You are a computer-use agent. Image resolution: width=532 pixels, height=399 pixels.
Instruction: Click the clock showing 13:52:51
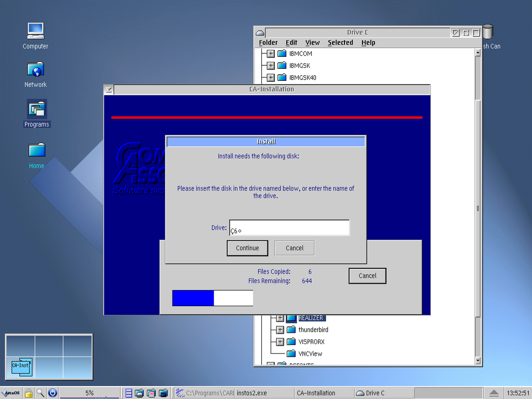point(518,393)
